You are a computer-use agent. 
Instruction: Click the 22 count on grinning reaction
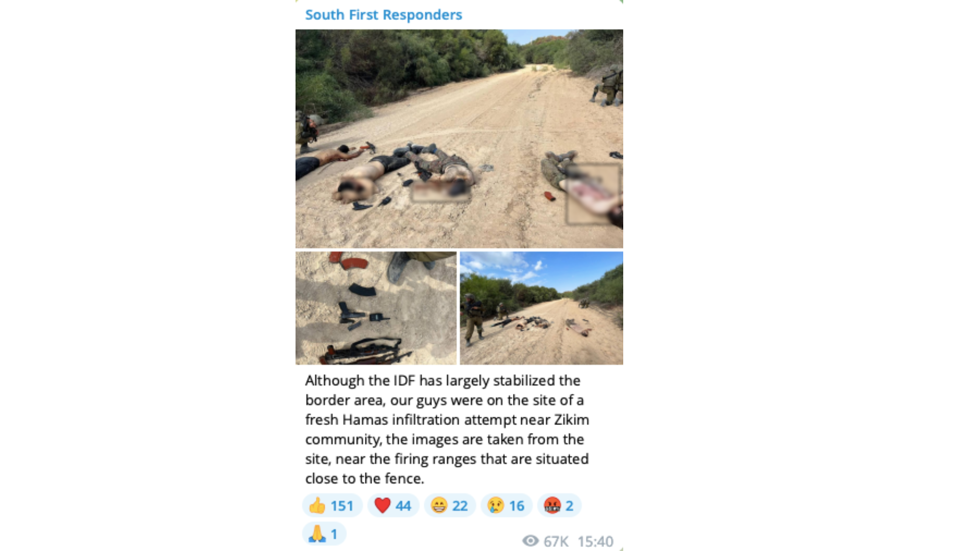click(460, 506)
